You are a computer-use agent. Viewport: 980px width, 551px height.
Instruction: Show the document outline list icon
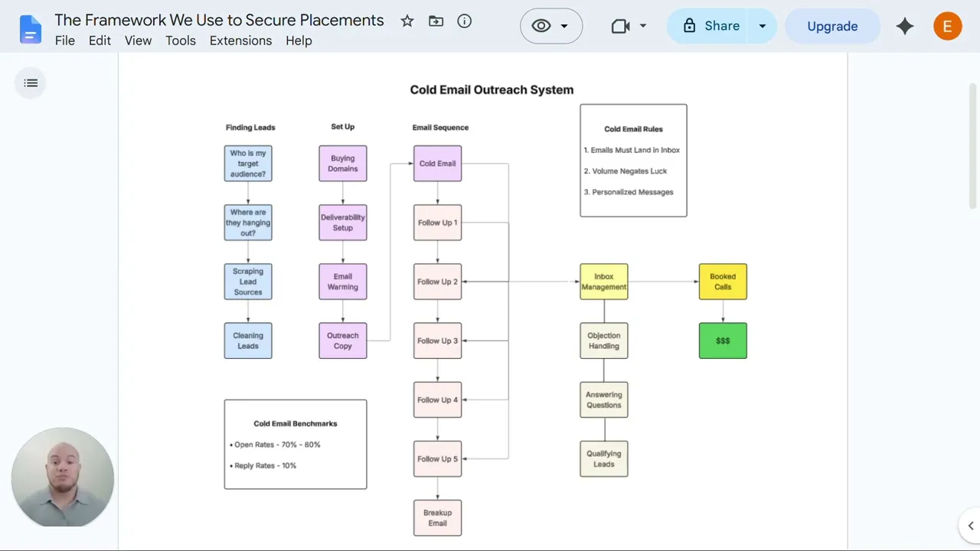coord(31,83)
